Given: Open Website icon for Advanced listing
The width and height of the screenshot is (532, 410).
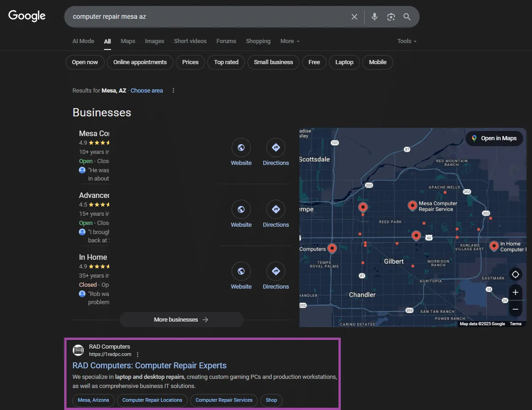Looking at the screenshot, I should pyautogui.click(x=241, y=209).
